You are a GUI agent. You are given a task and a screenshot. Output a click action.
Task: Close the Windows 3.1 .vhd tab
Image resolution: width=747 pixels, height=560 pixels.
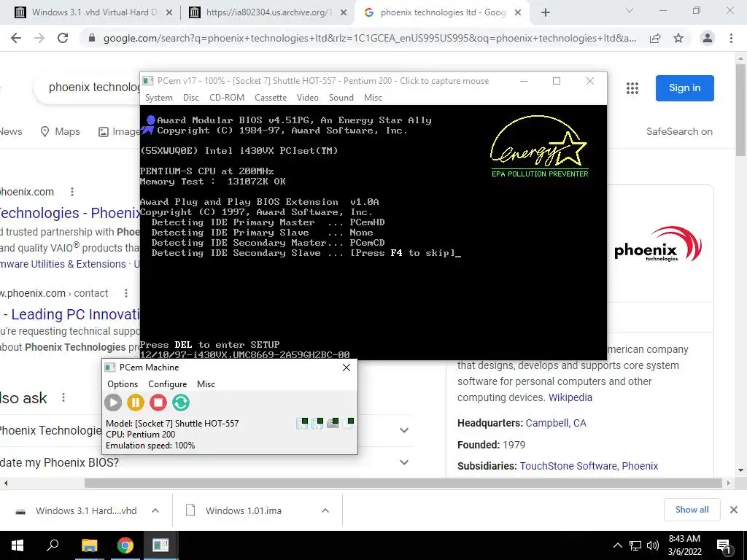[x=169, y=13]
